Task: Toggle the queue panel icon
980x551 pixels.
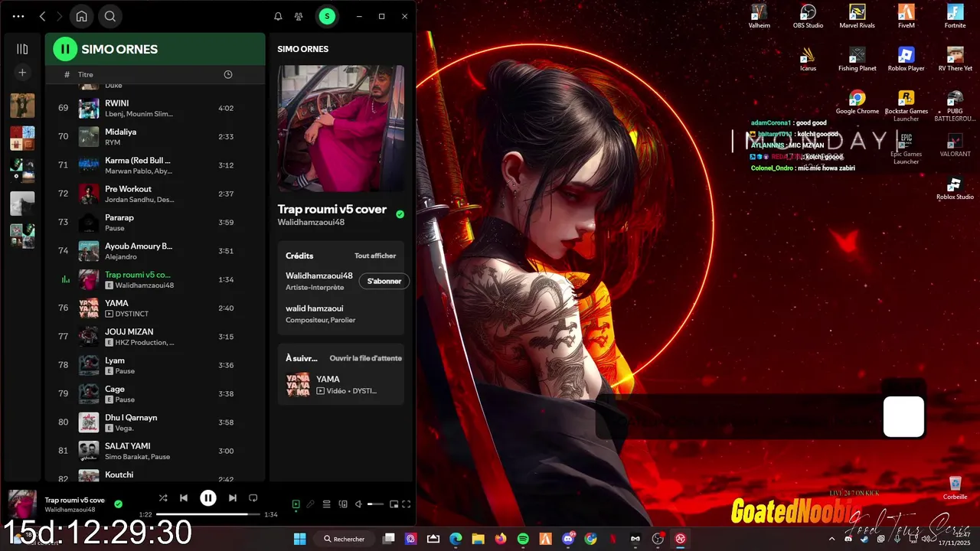Action: click(x=326, y=504)
